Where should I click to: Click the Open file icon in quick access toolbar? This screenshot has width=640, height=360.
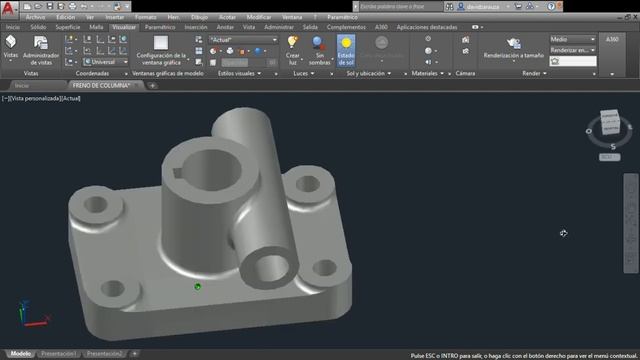point(38,6)
